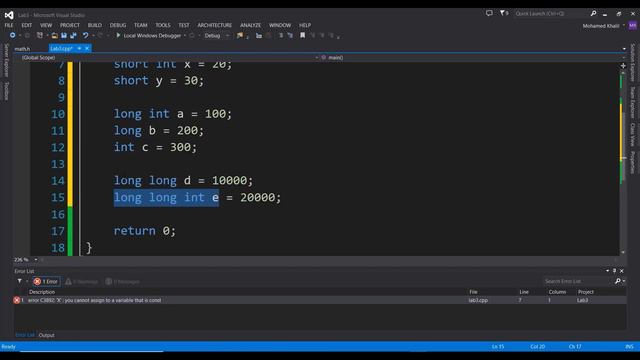Open the Local Windows Debugger dropdown arrow
The image size is (640, 360).
[185, 36]
